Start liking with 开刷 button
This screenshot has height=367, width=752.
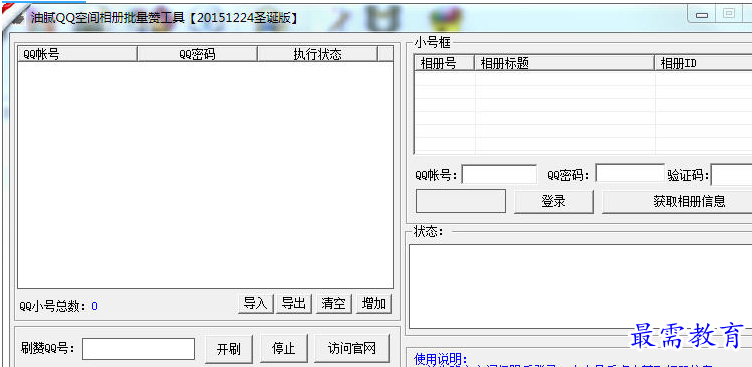pos(229,349)
